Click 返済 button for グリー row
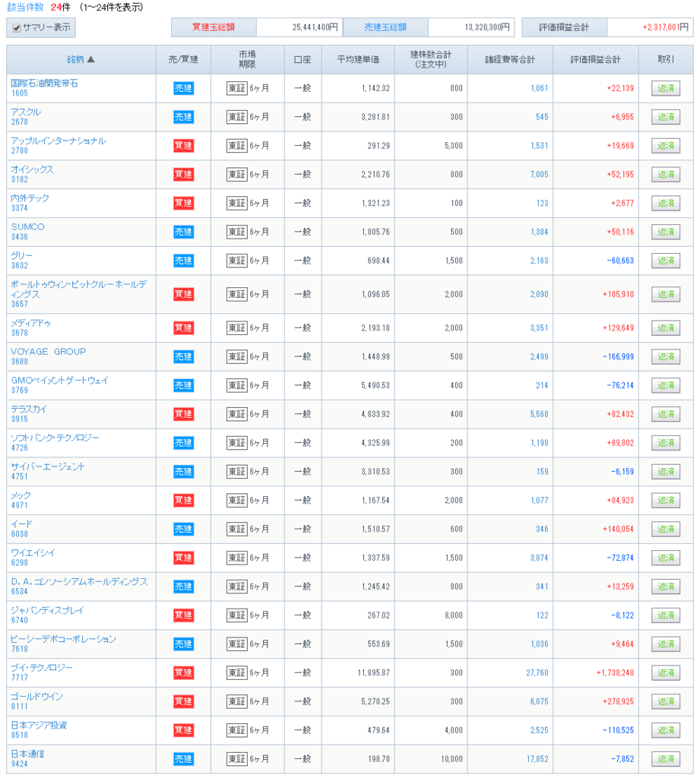Image resolution: width=700 pixels, height=778 pixels. (665, 261)
